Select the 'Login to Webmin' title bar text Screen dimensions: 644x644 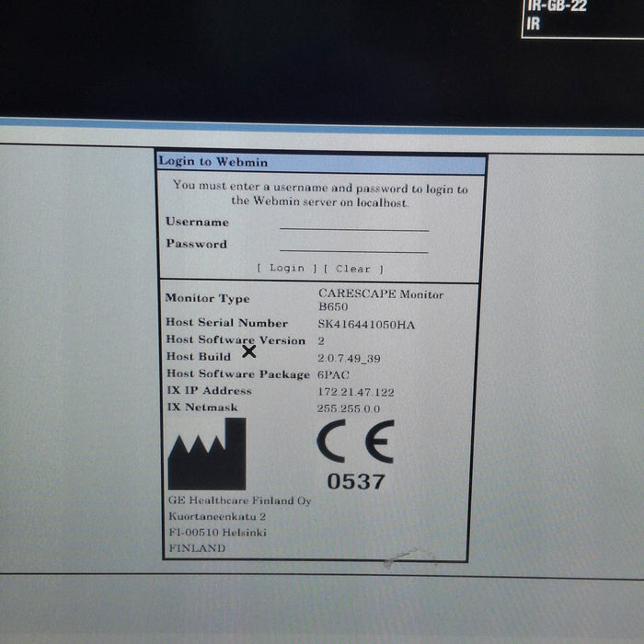(x=213, y=161)
